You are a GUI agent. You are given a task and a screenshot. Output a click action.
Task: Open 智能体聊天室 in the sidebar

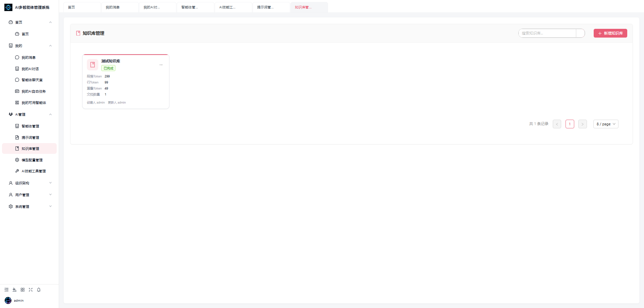click(30, 80)
